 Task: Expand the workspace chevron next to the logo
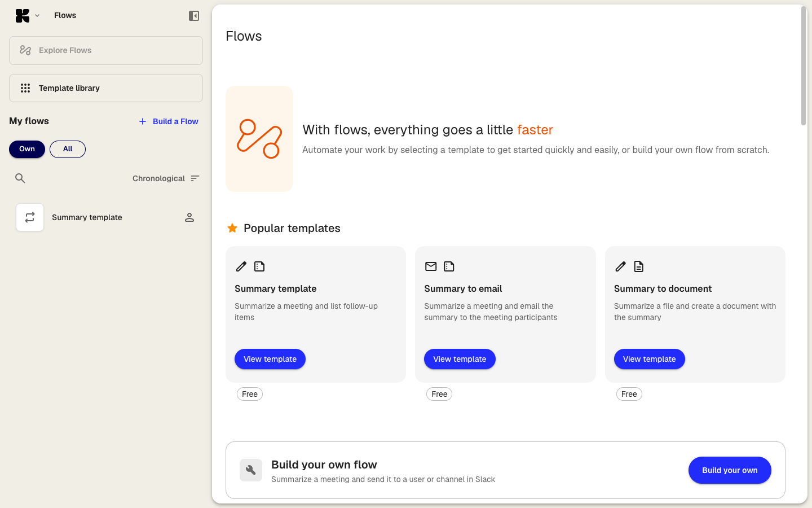[x=37, y=16]
